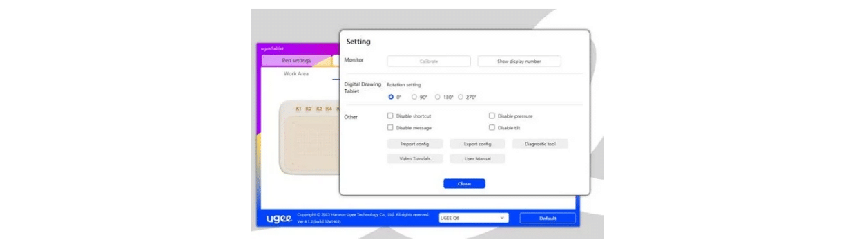Click the K3 shortcut key label
The width and height of the screenshot is (868, 249).
coord(319,109)
